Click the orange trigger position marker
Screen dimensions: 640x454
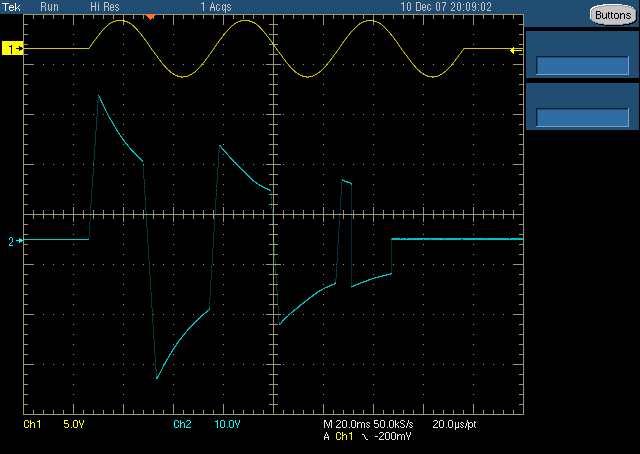tap(151, 17)
